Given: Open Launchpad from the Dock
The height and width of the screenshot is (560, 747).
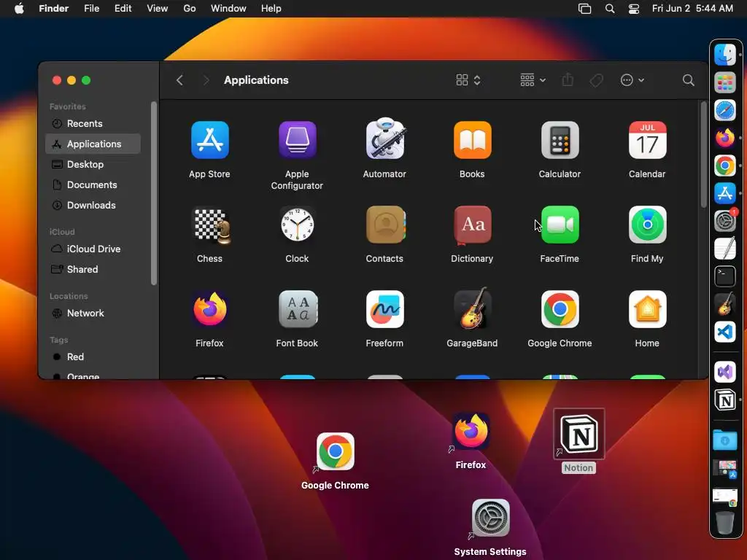Looking at the screenshot, I should click(725, 83).
